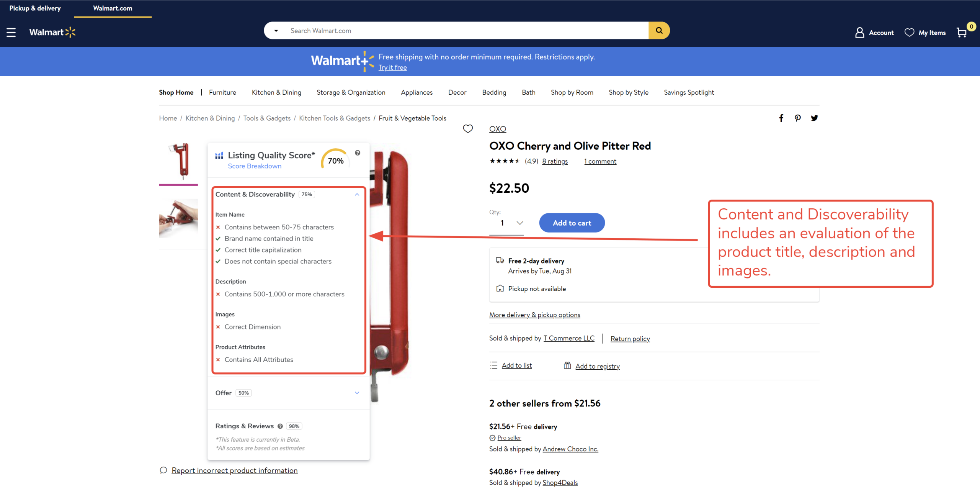Open the Account icon

[860, 32]
